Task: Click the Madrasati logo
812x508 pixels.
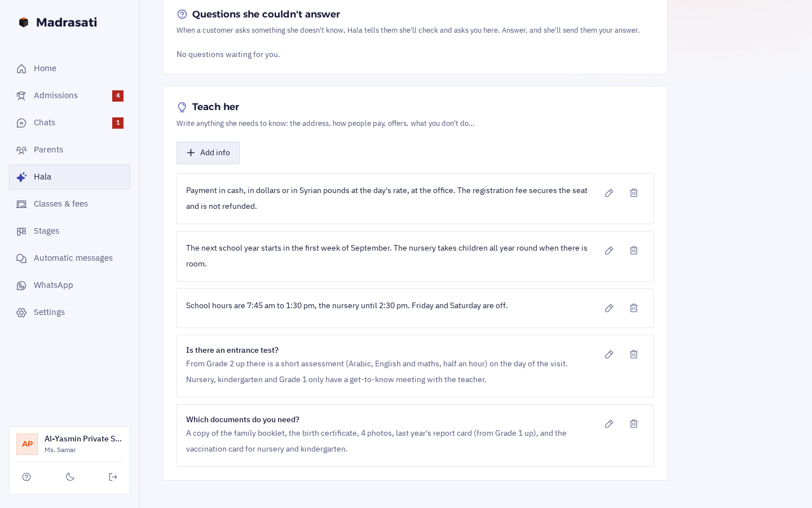Action: pyautogui.click(x=58, y=23)
